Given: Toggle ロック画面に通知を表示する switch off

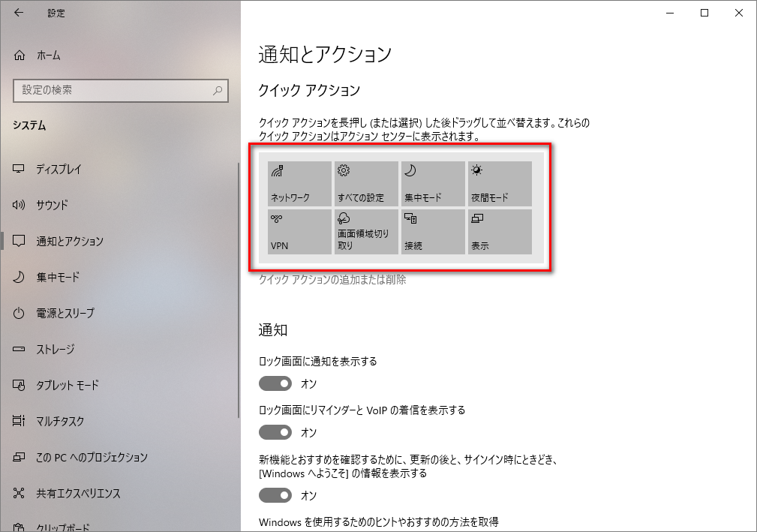Looking at the screenshot, I should (275, 383).
